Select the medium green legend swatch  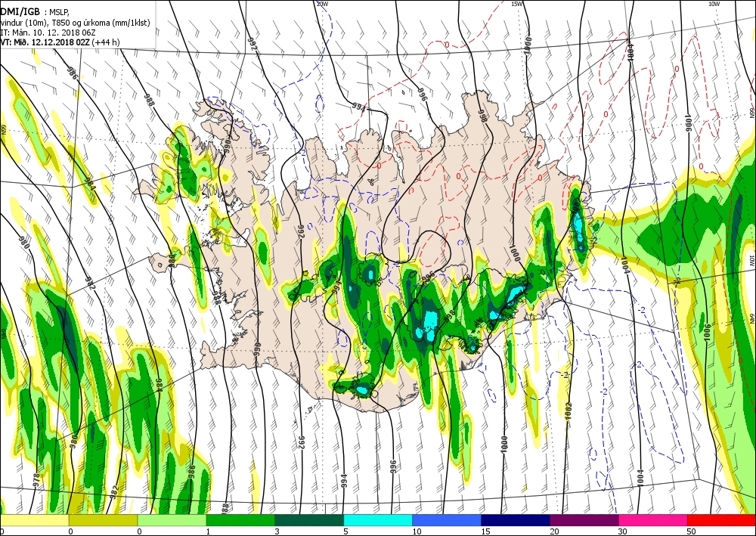[x=240, y=520]
